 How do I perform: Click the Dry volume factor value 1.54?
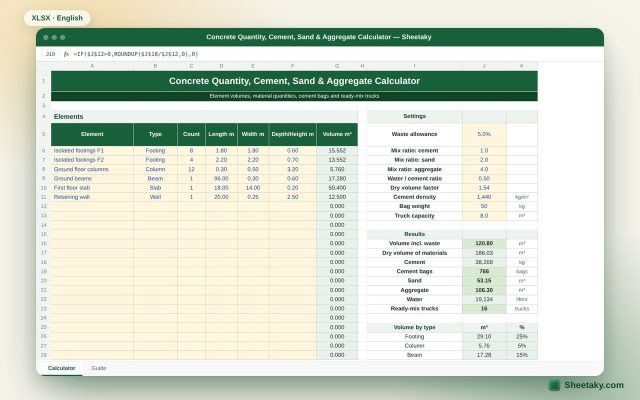coord(484,188)
